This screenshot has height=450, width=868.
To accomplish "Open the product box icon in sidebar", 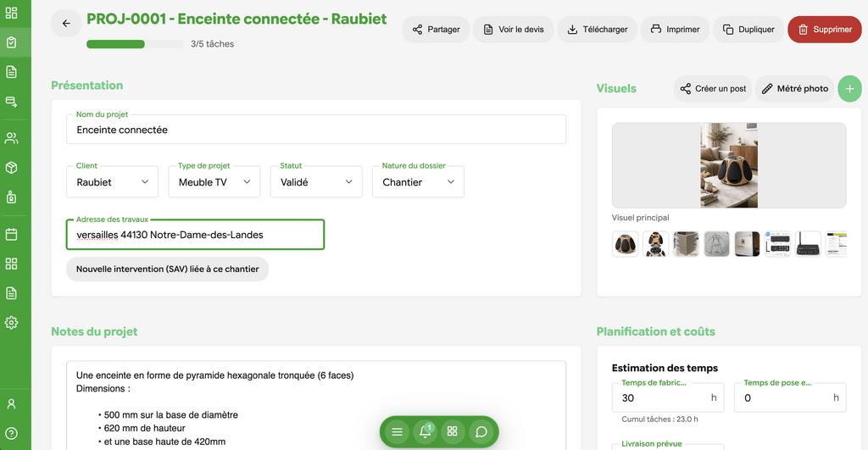I will 12,168.
